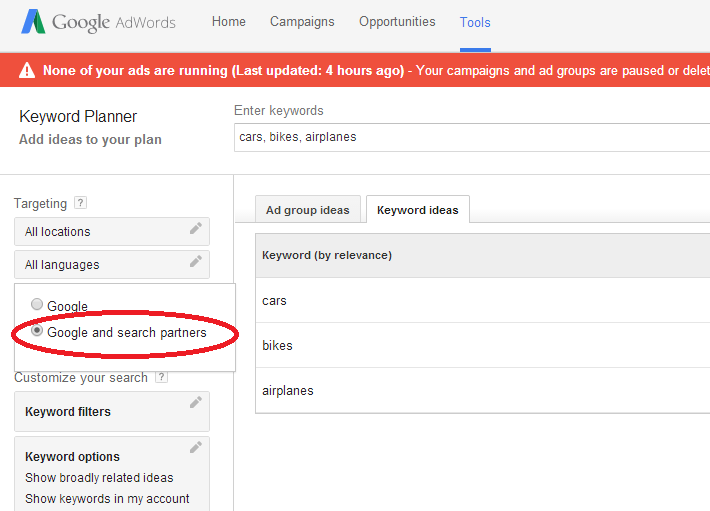Image resolution: width=710 pixels, height=511 pixels.
Task: Click pencil icon for Keyword options
Action: 196,447
